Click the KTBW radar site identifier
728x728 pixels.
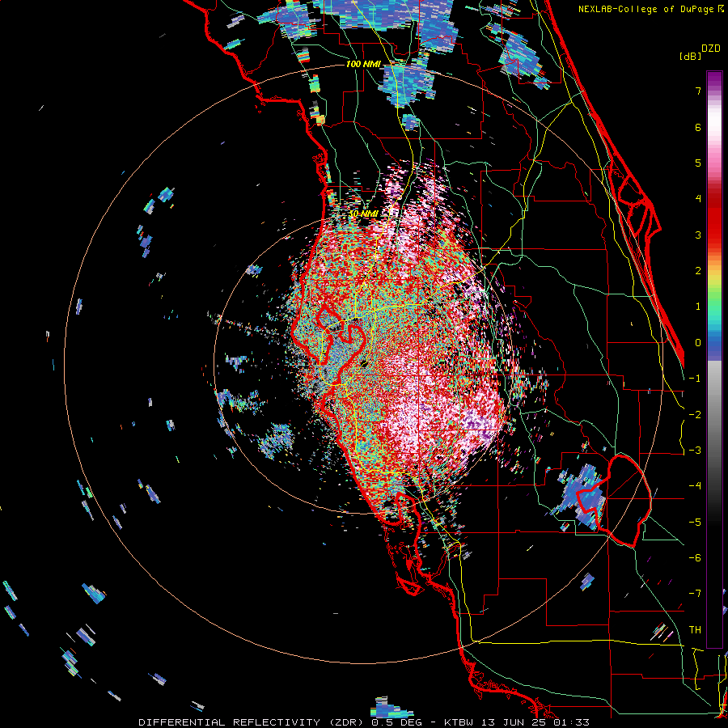coord(459,722)
